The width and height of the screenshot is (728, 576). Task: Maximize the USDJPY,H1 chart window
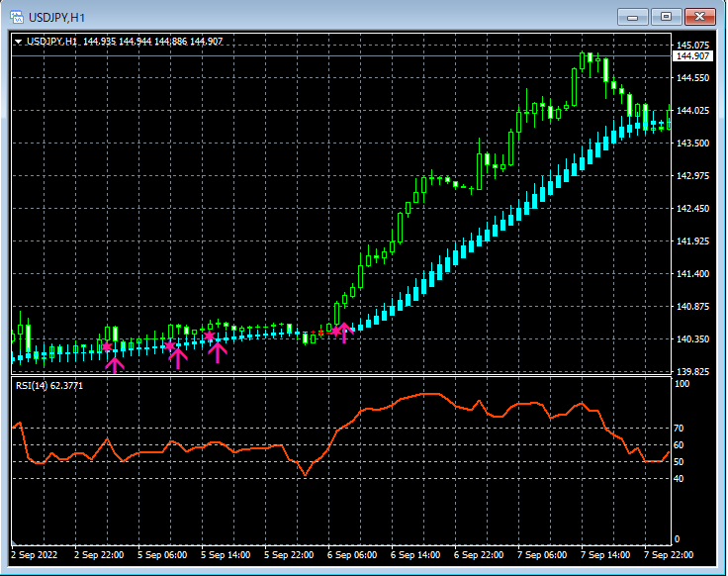pyautogui.click(x=666, y=17)
